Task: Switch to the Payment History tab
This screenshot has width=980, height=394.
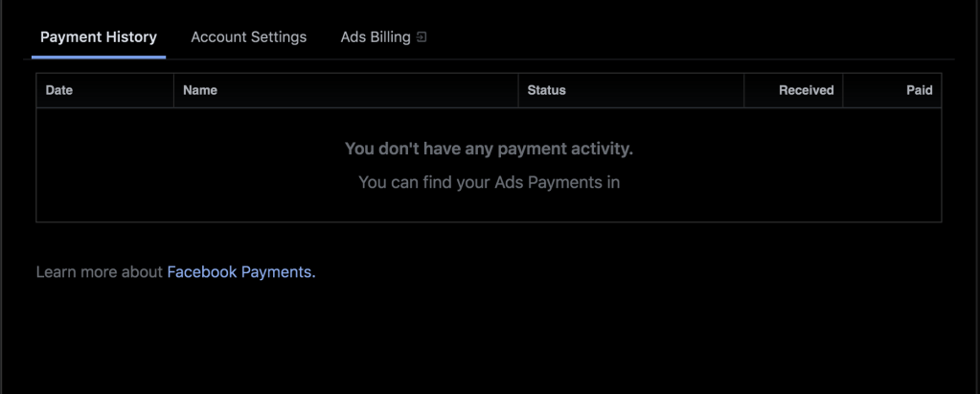Action: (99, 37)
